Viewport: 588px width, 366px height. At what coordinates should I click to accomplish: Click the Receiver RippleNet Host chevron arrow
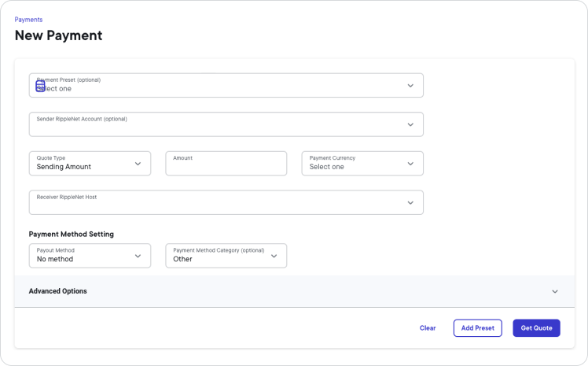410,202
